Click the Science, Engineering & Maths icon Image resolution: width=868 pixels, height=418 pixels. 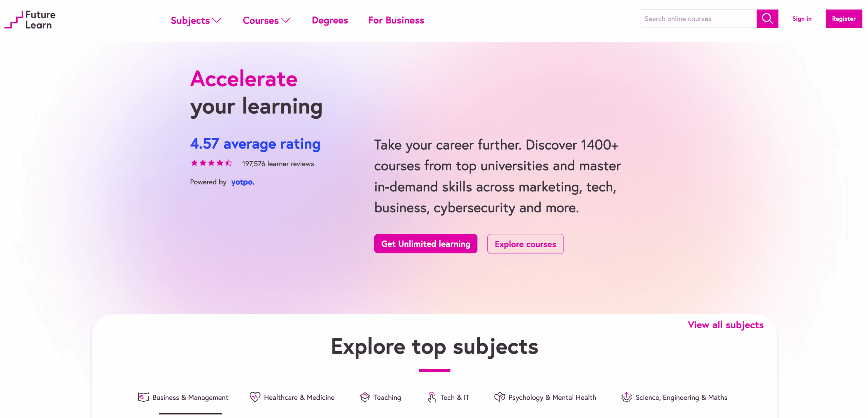626,397
